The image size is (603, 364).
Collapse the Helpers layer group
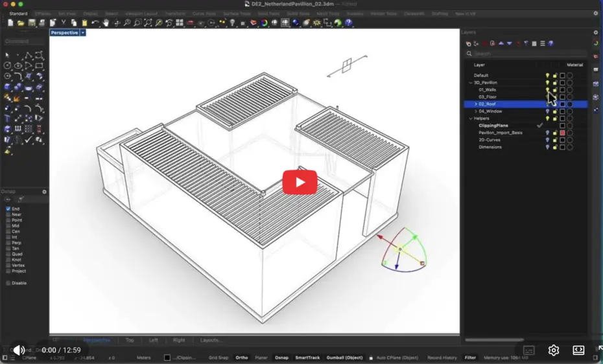[470, 119]
